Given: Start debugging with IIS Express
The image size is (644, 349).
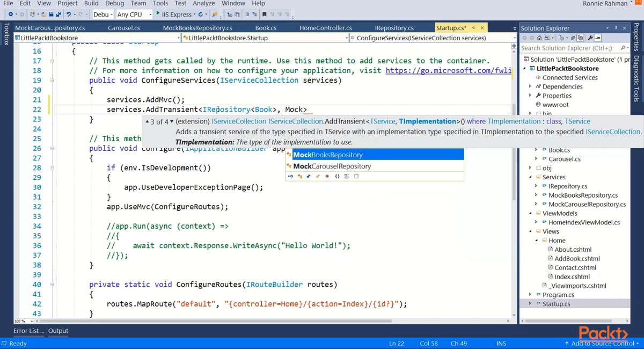Looking at the screenshot, I should coord(175,14).
